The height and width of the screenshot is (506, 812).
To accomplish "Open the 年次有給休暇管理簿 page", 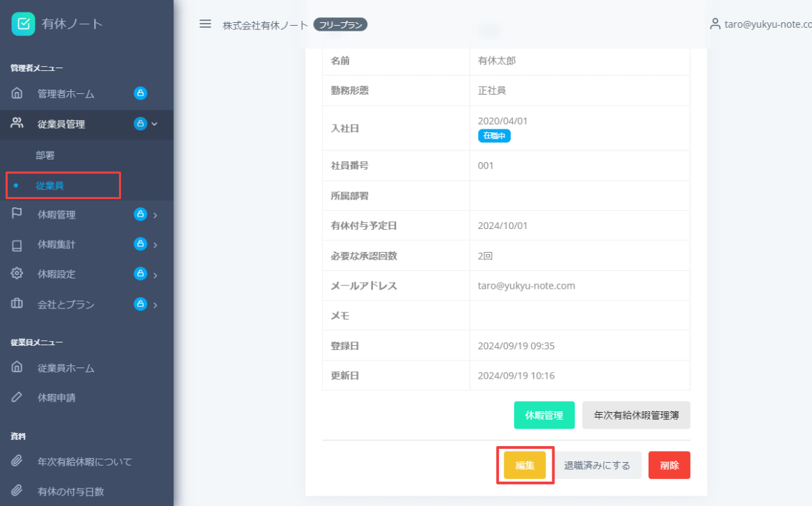I will 635,415.
